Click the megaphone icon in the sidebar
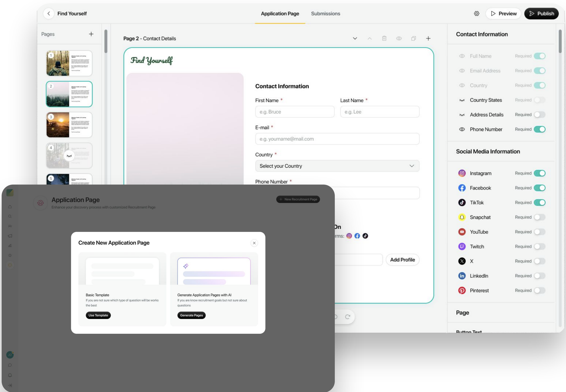Viewport: 566px width, 392px height. point(10,236)
